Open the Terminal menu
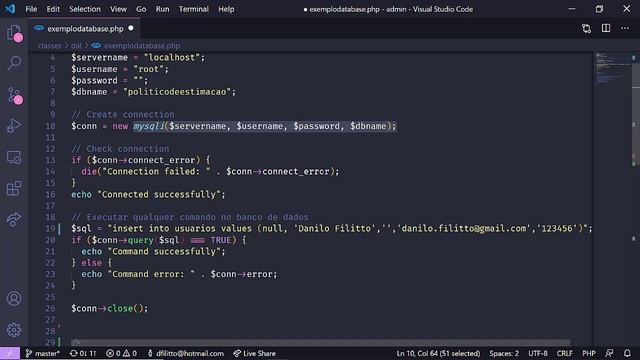This screenshot has height=360, width=640. tap(193, 9)
